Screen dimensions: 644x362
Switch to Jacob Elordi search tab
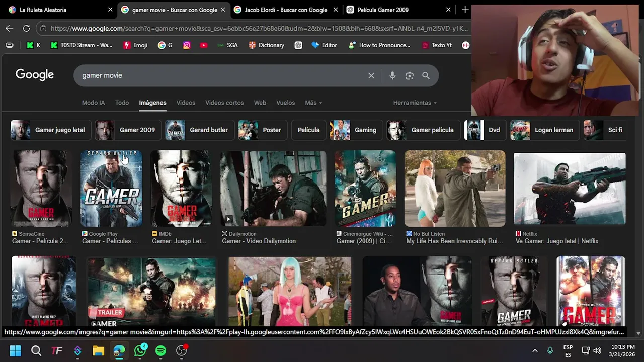pyautogui.click(x=285, y=10)
